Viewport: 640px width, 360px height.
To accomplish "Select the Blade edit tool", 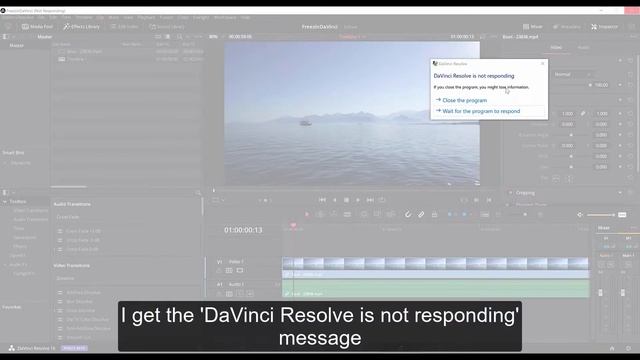I will coord(347,214).
